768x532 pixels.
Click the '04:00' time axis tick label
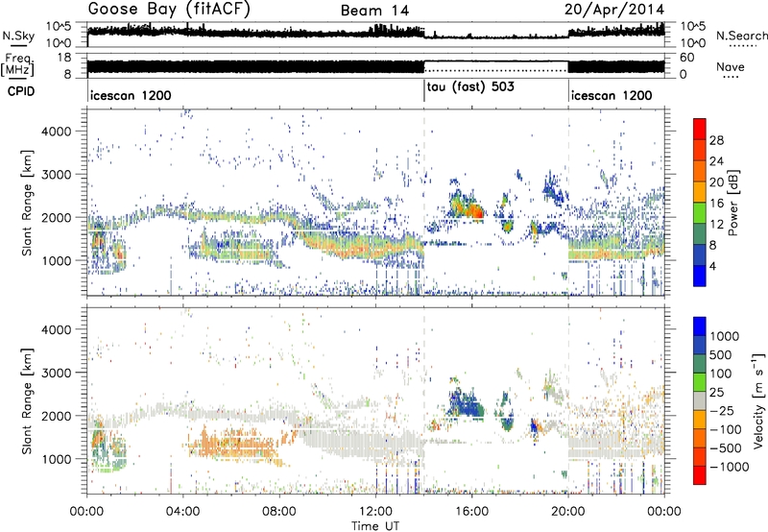tap(183, 512)
